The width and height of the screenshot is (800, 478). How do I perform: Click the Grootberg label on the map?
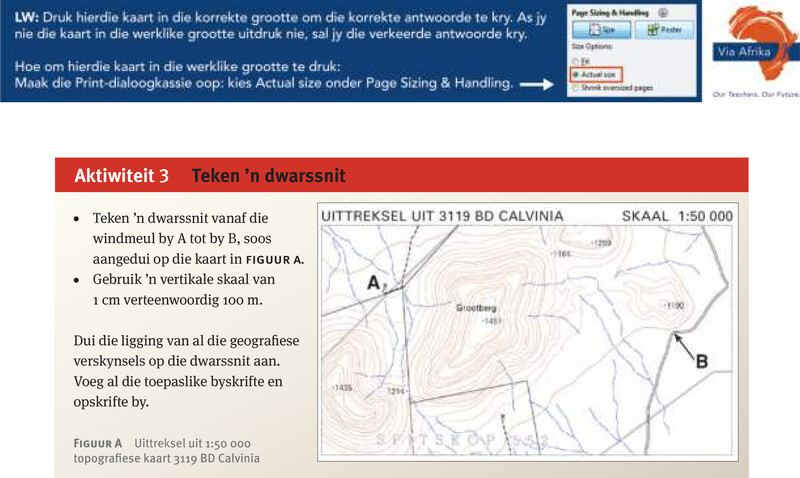476,308
